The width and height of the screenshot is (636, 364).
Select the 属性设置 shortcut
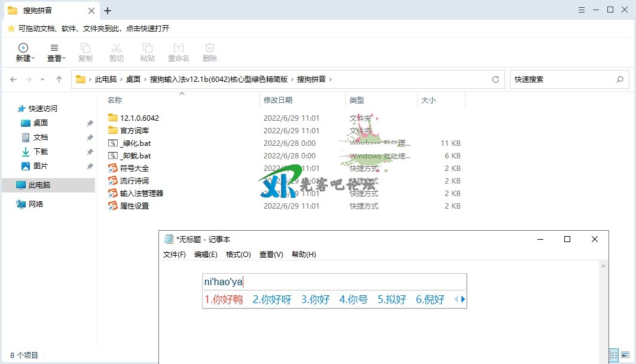click(134, 206)
